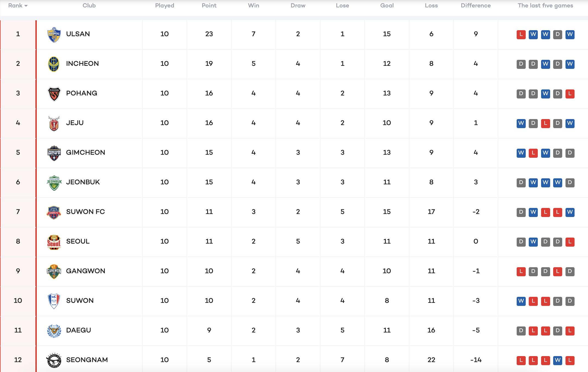Screen dimensions: 588x372
Task: Open the GIMCHEON club name
Action: [86, 153]
